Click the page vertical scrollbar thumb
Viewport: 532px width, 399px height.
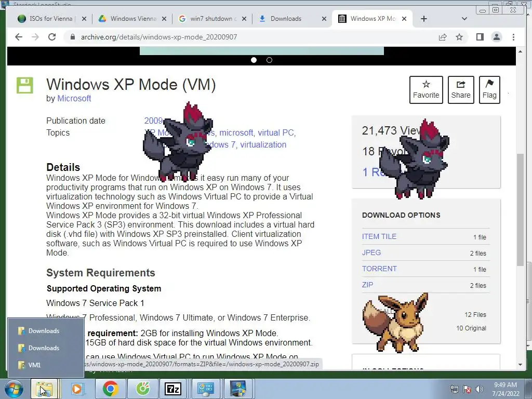point(520,210)
